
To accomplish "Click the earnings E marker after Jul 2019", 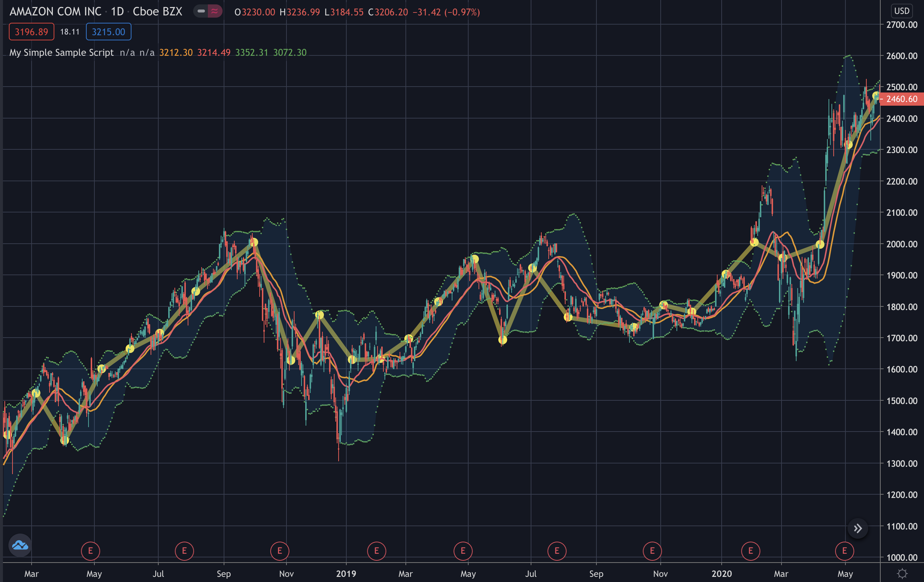I will point(557,551).
